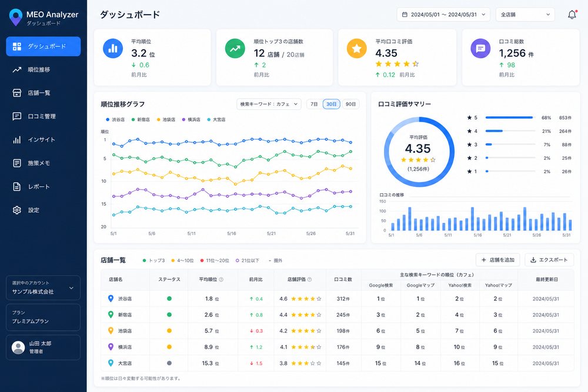This screenshot has width=588, height=392.
Task: Toggle 新宿店 series in chart legend
Action: [x=141, y=119]
